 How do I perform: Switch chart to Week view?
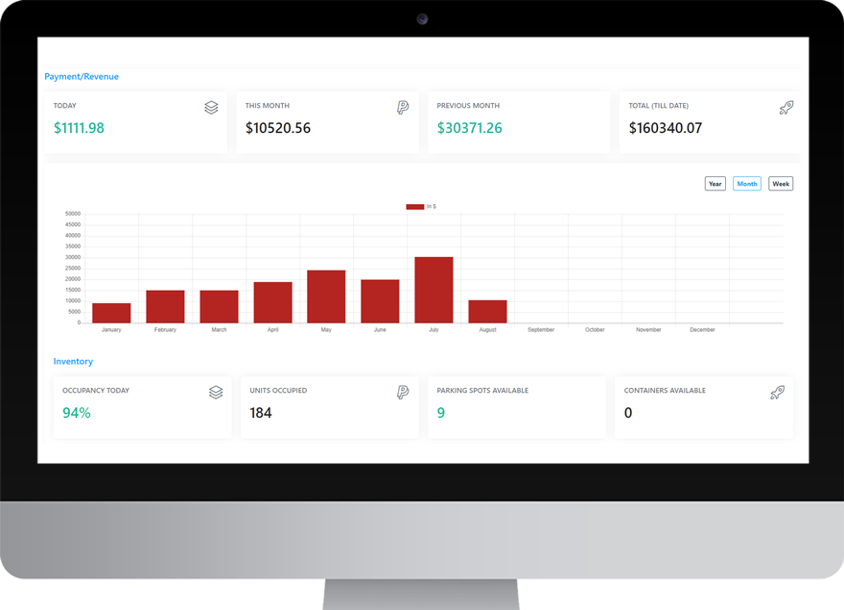[x=780, y=184]
